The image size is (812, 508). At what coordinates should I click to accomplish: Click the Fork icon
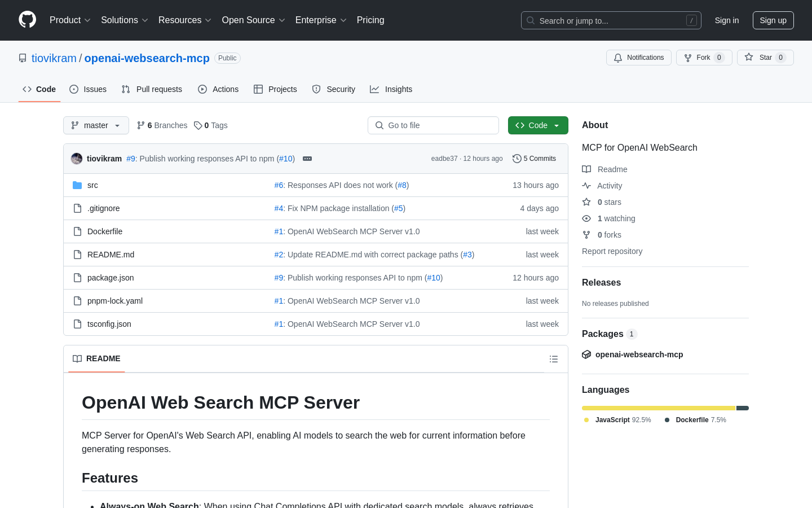pos(688,58)
